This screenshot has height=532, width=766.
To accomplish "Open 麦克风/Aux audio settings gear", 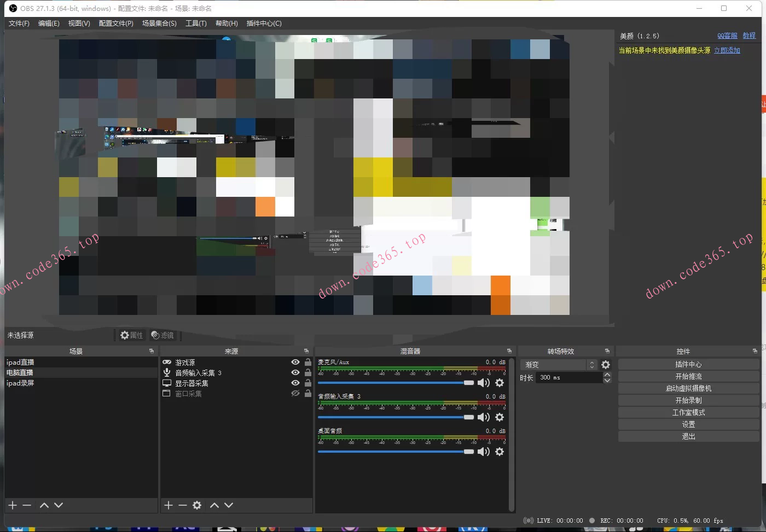I will coord(500,383).
